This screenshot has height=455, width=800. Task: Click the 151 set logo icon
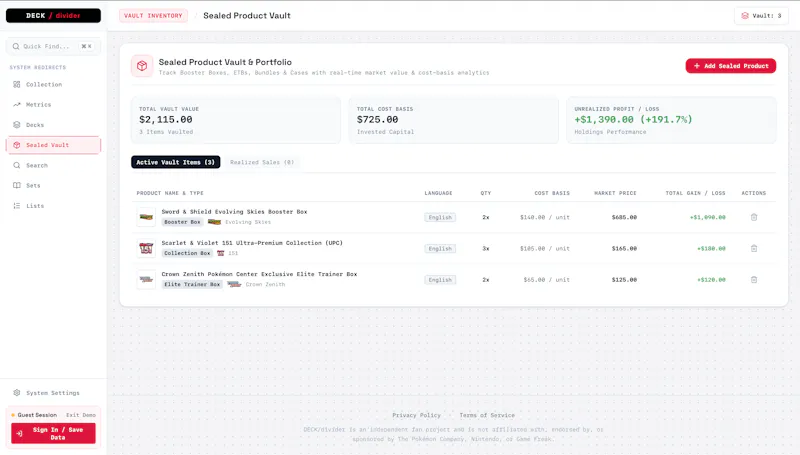click(220, 253)
